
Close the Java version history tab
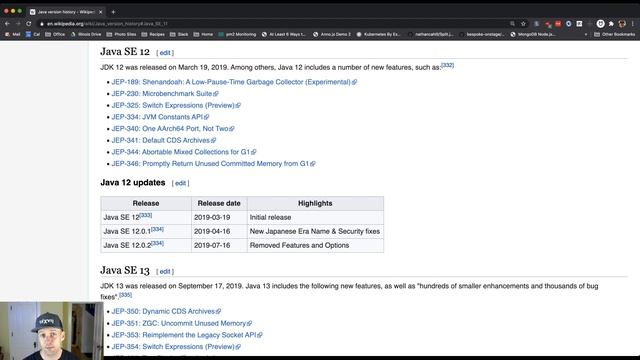point(100,12)
